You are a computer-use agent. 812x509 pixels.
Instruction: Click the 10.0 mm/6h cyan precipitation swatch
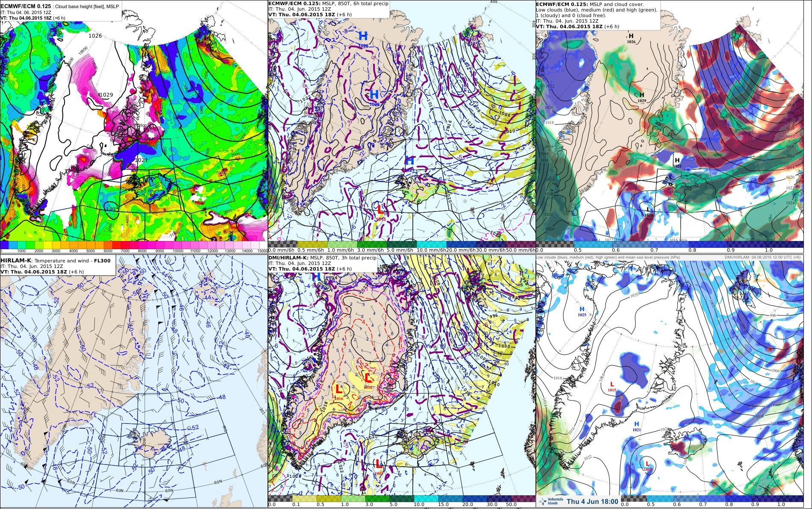431,244
